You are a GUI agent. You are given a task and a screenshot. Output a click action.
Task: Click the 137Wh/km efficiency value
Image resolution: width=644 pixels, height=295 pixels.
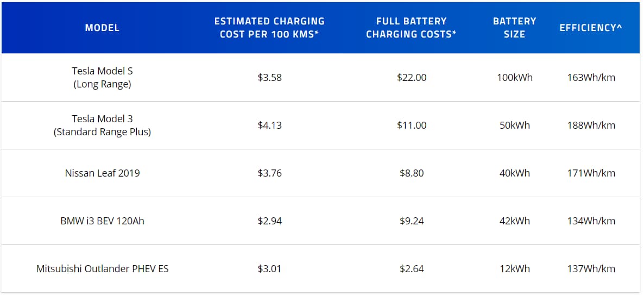tap(591, 269)
